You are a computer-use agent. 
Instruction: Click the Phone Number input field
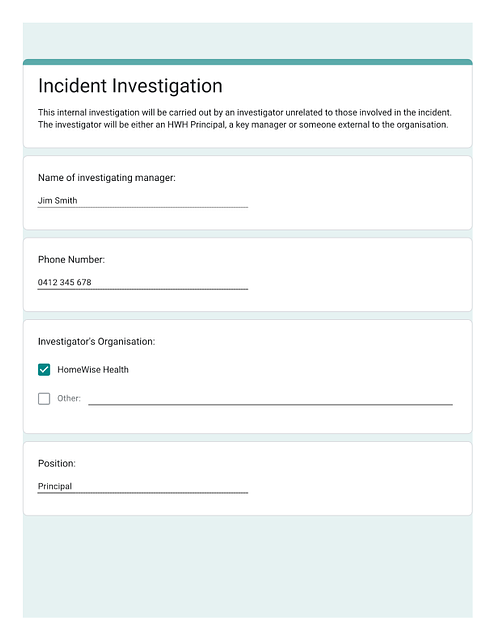click(x=142, y=282)
